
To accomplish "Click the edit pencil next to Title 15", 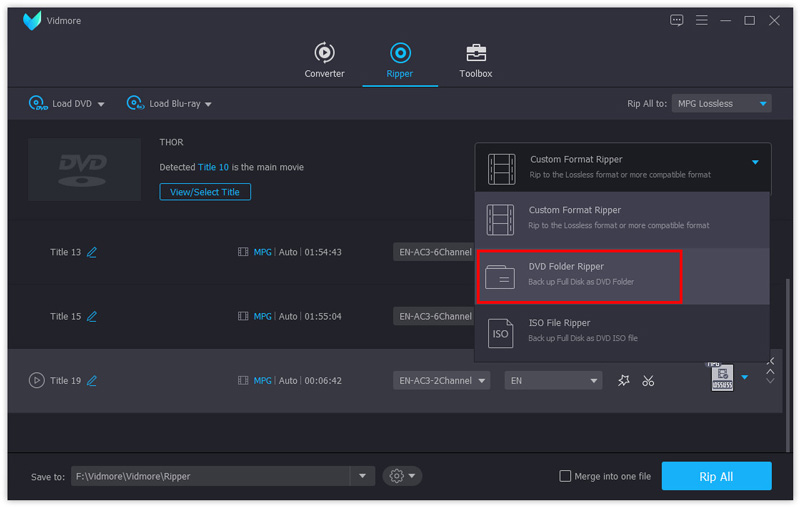I will pos(92,317).
